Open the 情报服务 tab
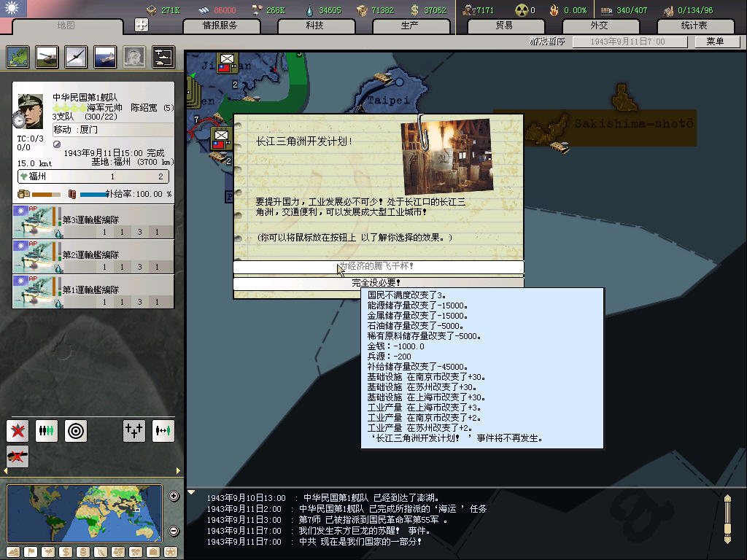This screenshot has height=560, width=747. point(221,26)
